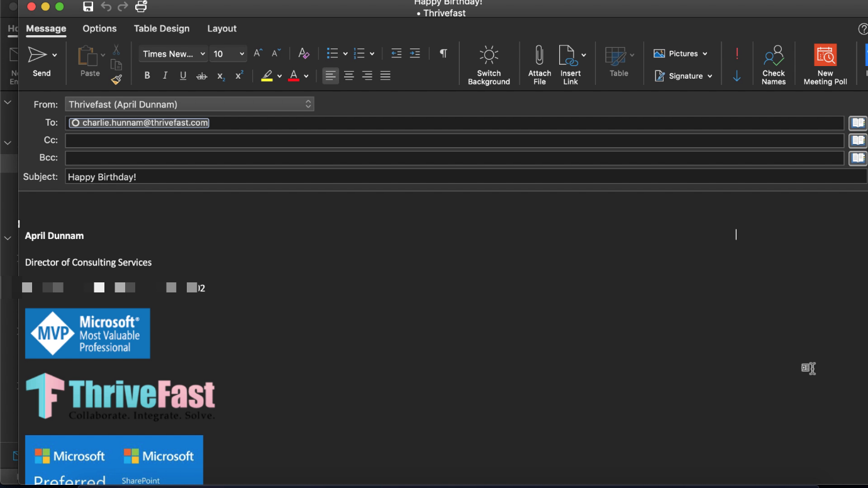The image size is (868, 488).
Task: Click the Copy icon
Action: click(116, 65)
